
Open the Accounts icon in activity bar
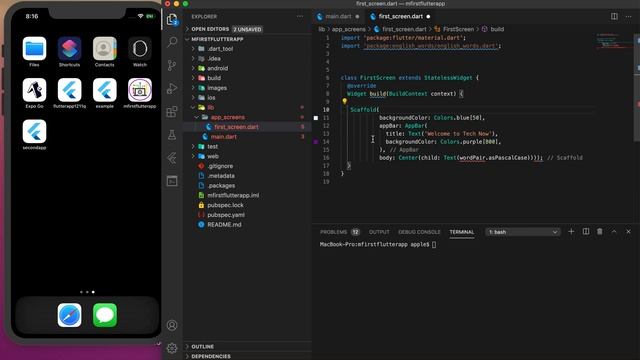172,325
